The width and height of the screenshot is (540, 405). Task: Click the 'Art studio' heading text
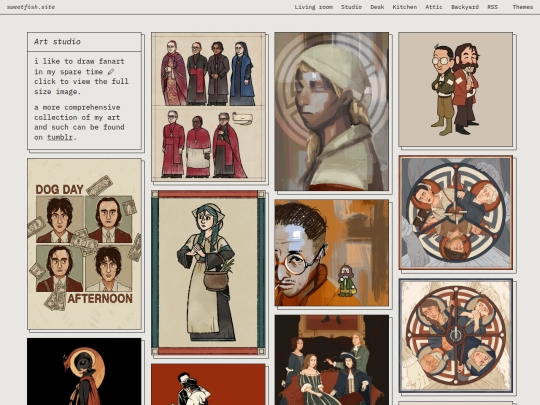57,42
